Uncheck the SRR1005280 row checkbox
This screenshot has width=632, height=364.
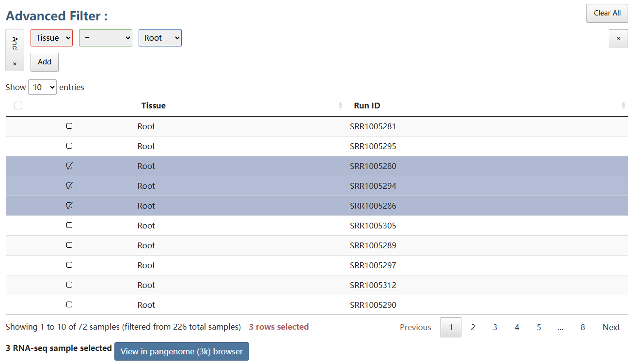pyautogui.click(x=69, y=166)
